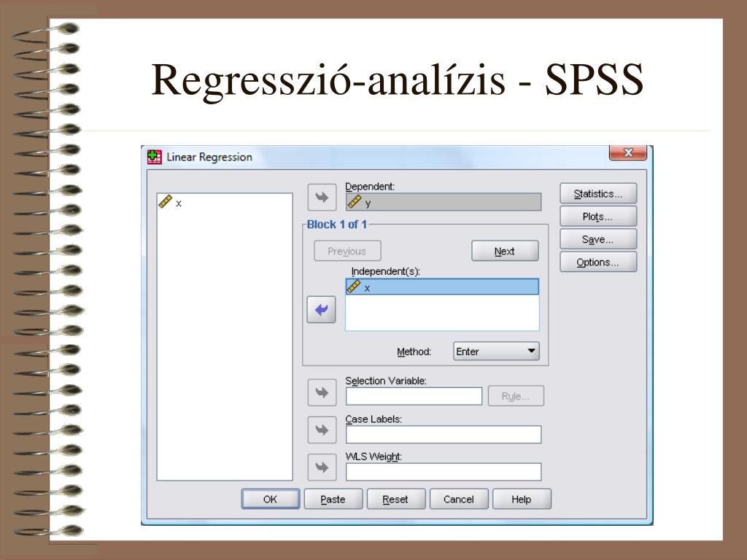Click the Previous block button
This screenshot has height=560, width=747.
[347, 251]
